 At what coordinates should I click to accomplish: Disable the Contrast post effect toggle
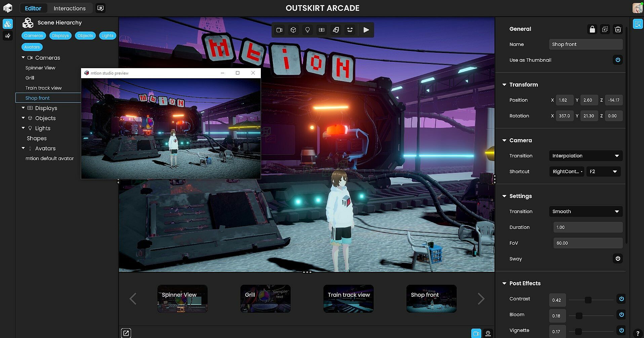tap(621, 299)
